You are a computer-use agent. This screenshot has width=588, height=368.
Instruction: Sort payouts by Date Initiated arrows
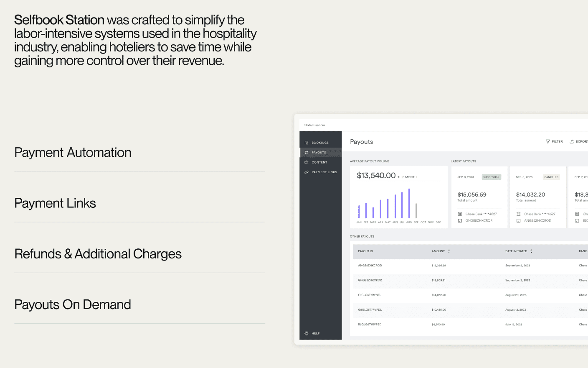coord(531,251)
